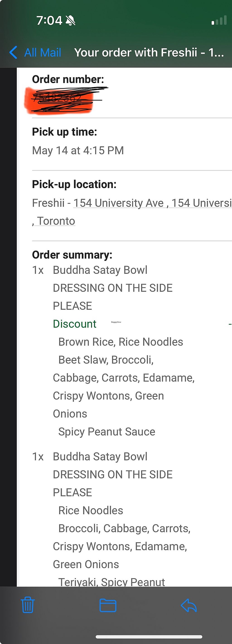This screenshot has height=644, width=232.
Task: Open the 154 University Ave address link
Action: [118, 203]
